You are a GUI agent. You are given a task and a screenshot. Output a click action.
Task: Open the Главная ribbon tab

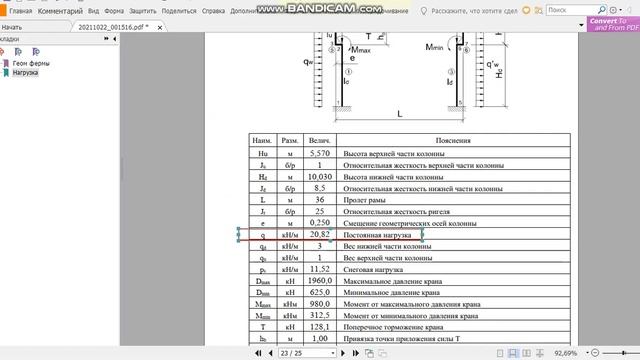tap(20, 11)
